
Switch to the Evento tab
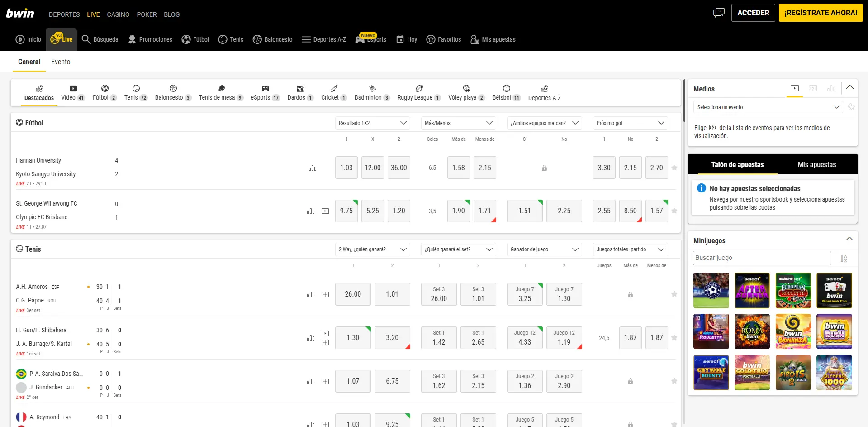(x=61, y=62)
